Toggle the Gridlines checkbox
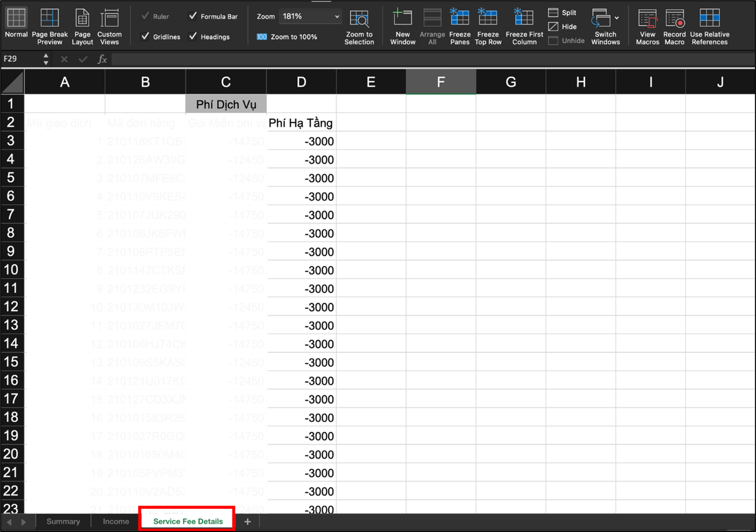 tap(145, 36)
